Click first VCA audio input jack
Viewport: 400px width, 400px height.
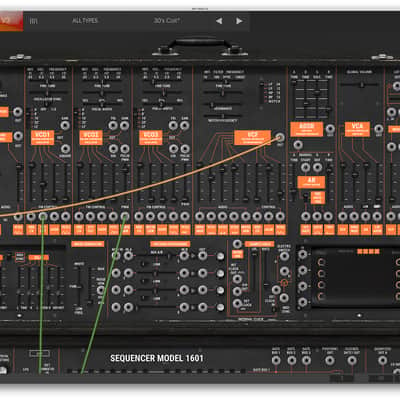[x=342, y=217]
